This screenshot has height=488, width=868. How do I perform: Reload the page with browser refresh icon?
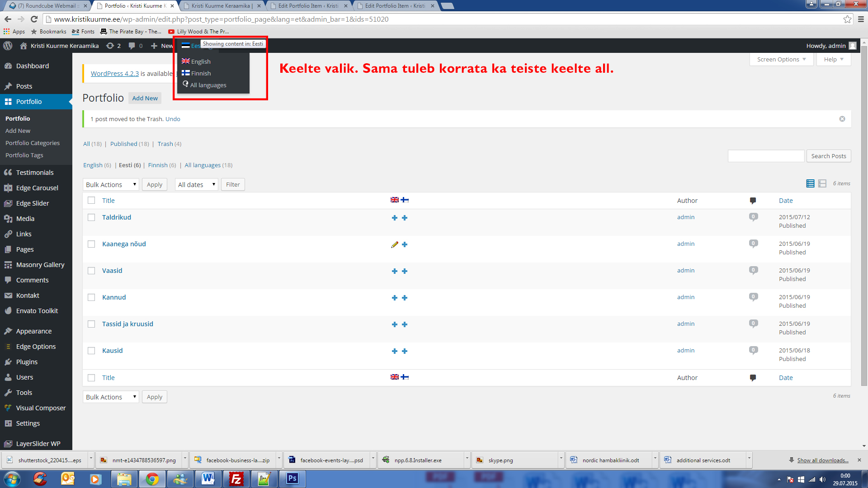(34, 19)
